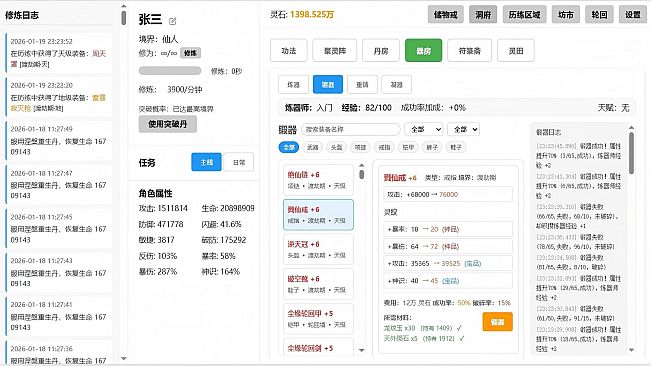Screen dimensions: 651x366
Task: Click the down arrow of the equipment list scrollbar
Action: coord(361,350)
